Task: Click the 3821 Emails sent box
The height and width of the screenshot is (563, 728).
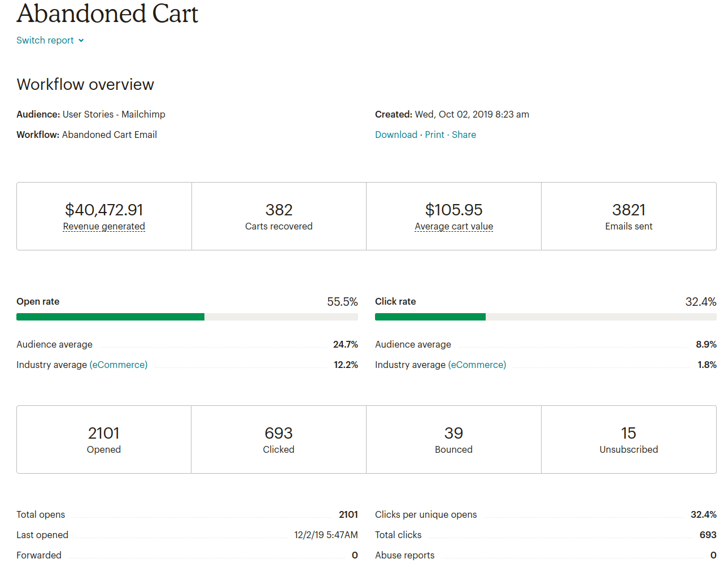Action: [x=629, y=216]
